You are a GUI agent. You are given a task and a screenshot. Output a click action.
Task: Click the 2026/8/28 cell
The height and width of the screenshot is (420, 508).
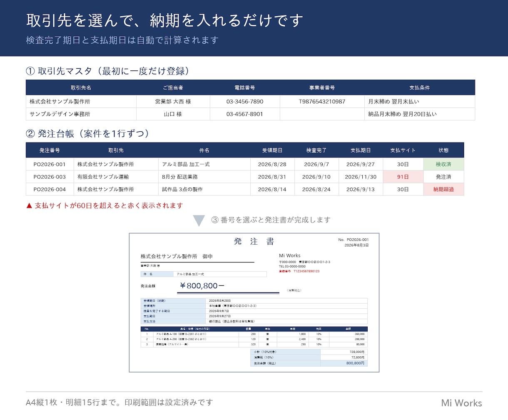272,164
